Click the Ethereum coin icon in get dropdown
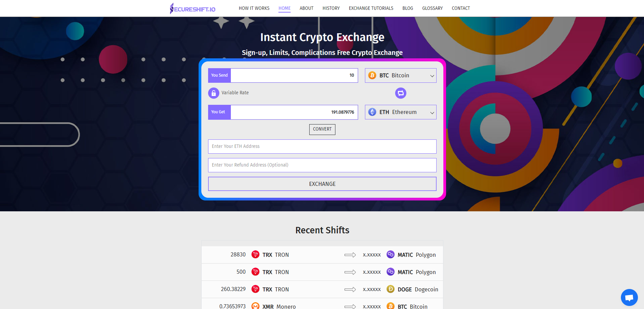Image resolution: width=644 pixels, height=309 pixels. pos(372,112)
